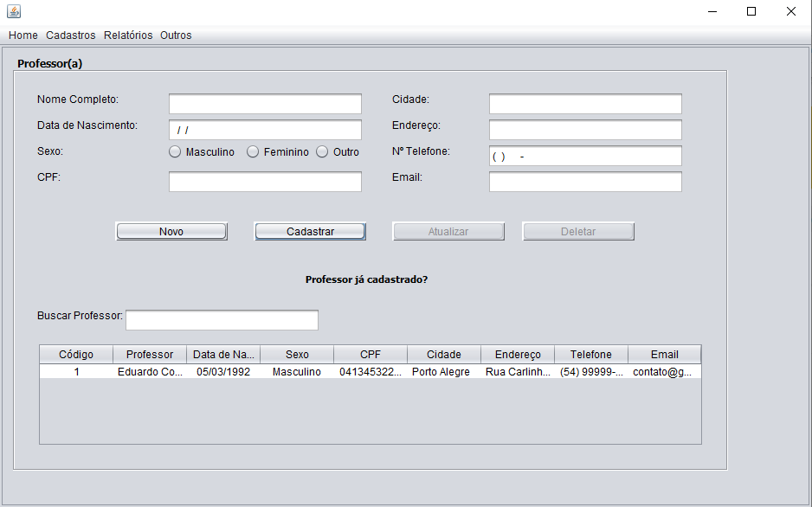This screenshot has height=507, width=812.
Task: Select the Eduardo professor table row
Action: point(371,371)
